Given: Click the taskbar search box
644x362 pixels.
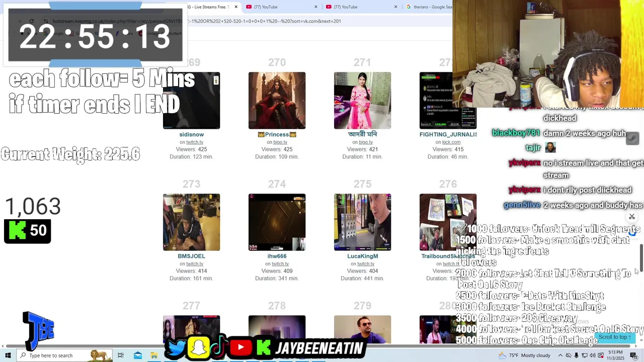Looking at the screenshot, I should pos(65,355).
